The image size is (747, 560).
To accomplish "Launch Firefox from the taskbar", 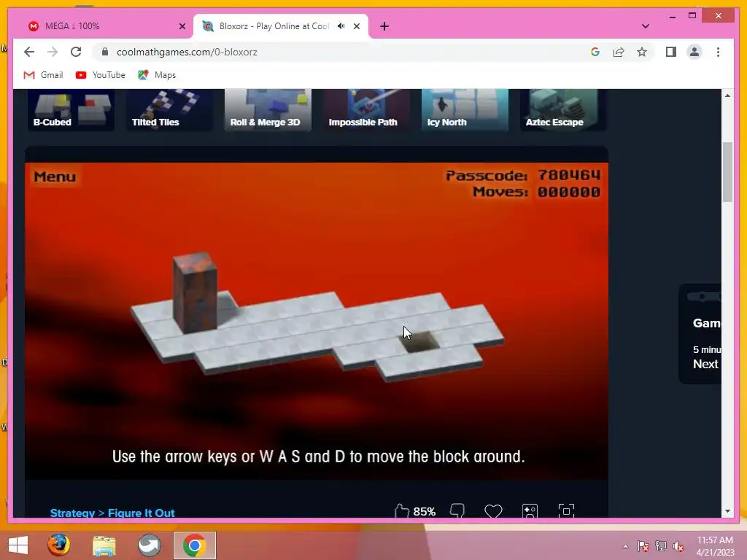I will click(58, 545).
